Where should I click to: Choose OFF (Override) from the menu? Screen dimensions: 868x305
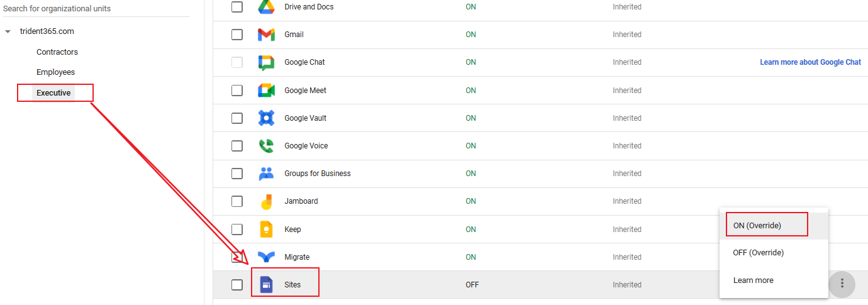(x=758, y=253)
